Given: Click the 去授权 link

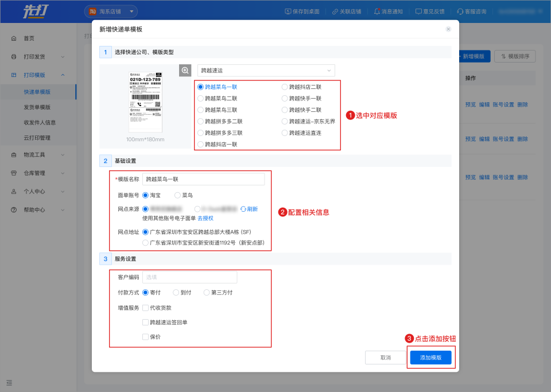Looking at the screenshot, I should pos(205,218).
